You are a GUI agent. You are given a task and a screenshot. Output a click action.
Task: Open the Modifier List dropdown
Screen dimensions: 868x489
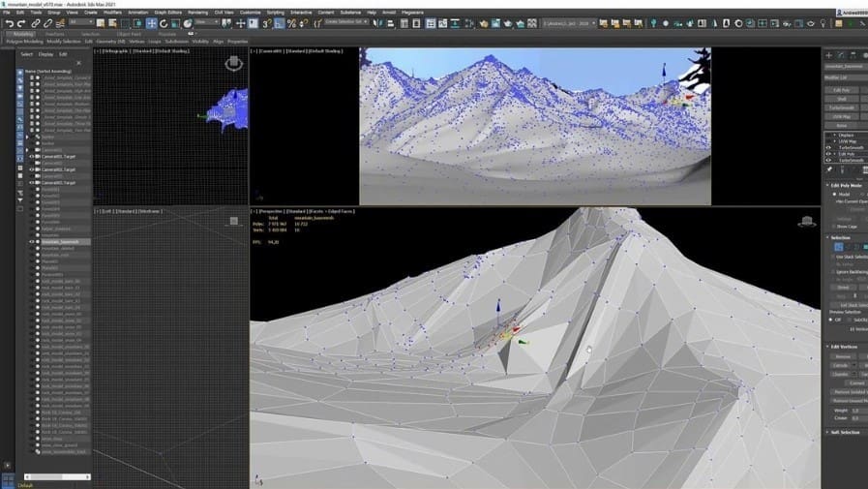(846, 77)
